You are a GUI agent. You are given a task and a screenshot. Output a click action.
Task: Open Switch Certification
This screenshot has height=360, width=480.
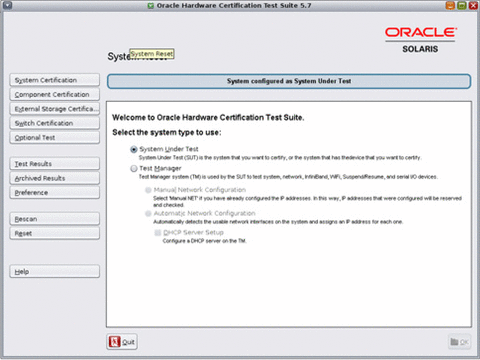(x=55, y=123)
